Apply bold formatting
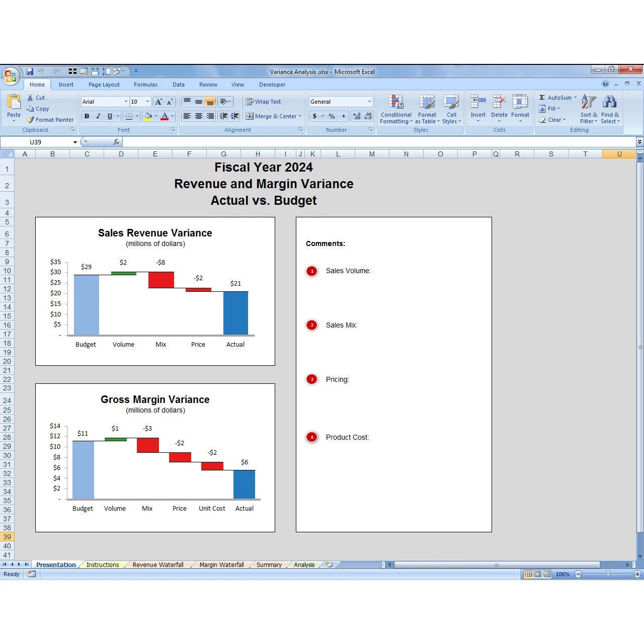Viewport: 644px width, 644px height. 86,116
